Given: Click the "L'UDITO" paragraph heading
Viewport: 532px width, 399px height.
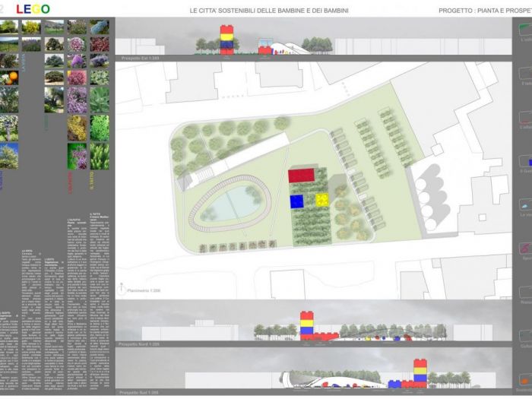Looking at the screenshot, I should coord(49,260).
